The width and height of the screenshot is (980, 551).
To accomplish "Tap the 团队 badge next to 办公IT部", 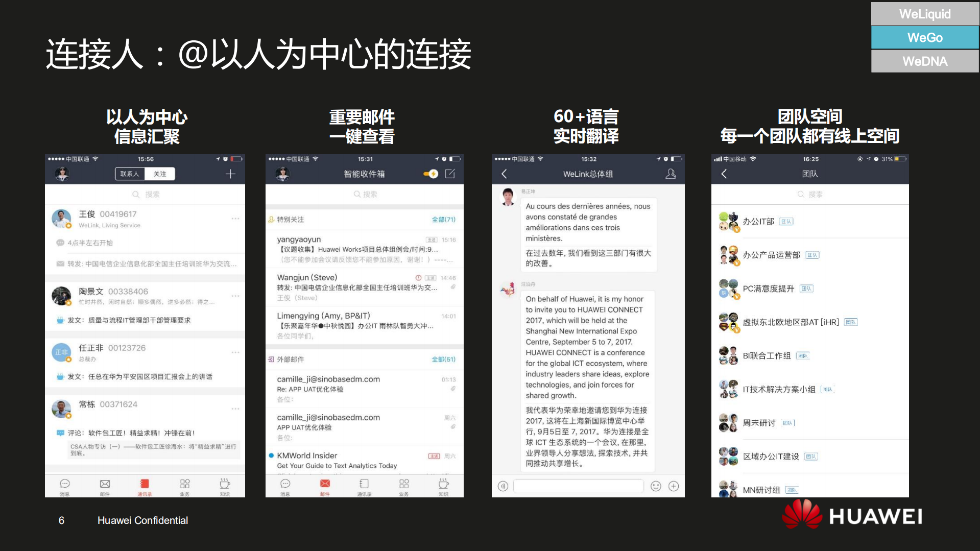I will [785, 221].
